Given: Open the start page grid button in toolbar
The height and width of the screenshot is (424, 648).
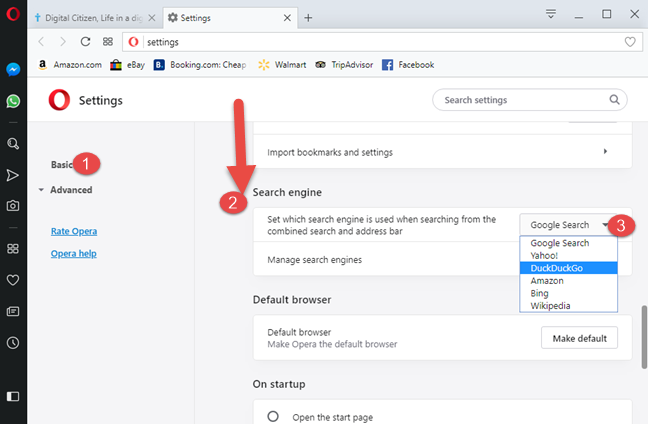Looking at the screenshot, I should coord(108,42).
